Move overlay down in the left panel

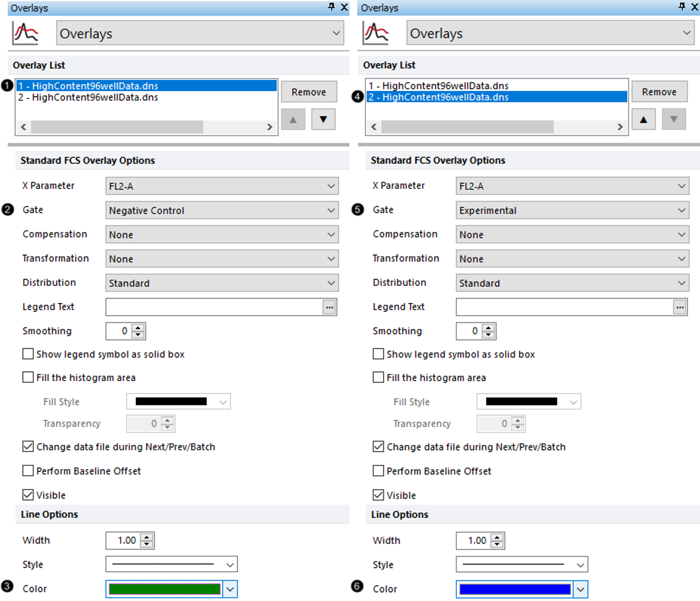coord(323,119)
